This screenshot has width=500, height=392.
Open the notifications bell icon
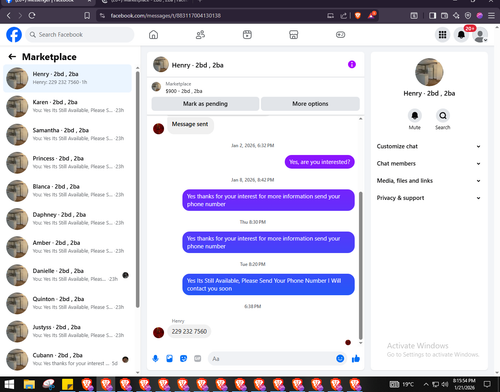pos(461,35)
